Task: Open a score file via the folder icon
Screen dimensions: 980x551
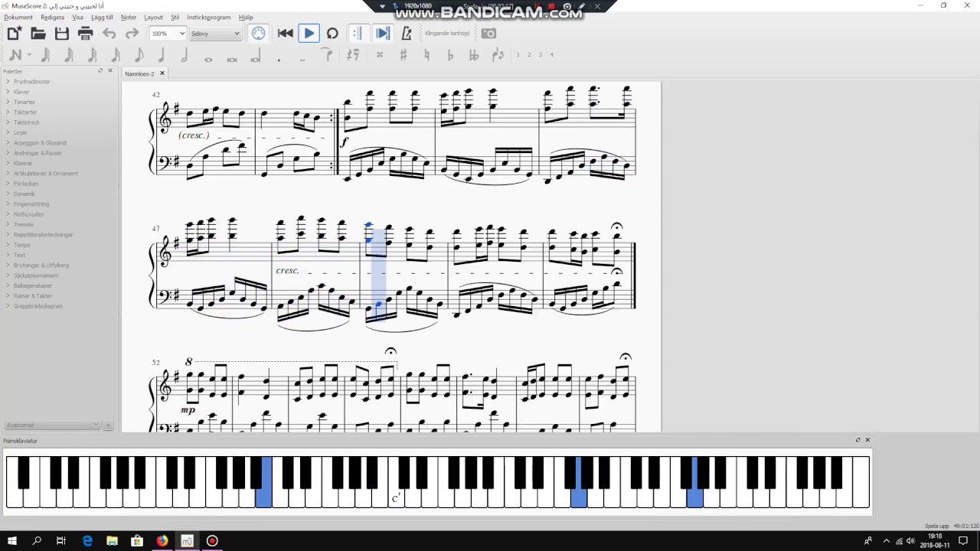Action: [38, 33]
